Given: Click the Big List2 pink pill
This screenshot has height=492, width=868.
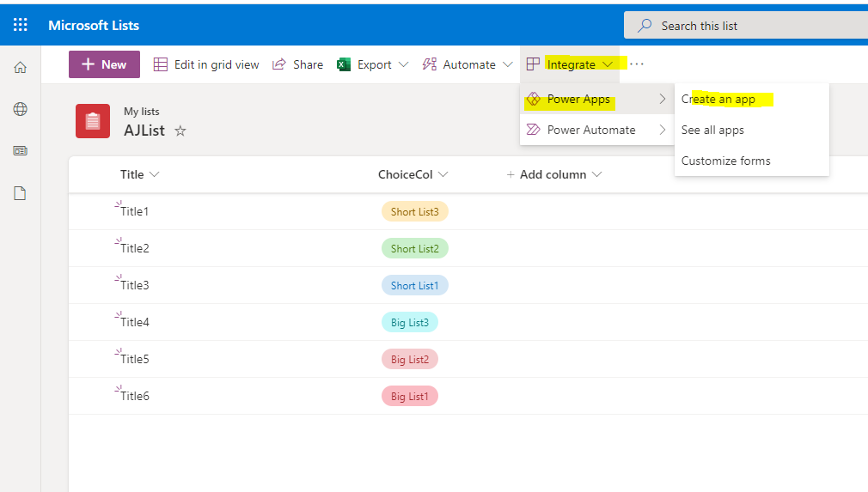Looking at the screenshot, I should point(410,359).
